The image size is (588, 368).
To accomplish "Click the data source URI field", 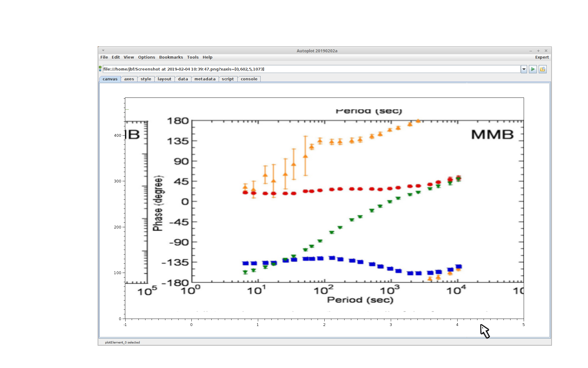I will click(311, 69).
